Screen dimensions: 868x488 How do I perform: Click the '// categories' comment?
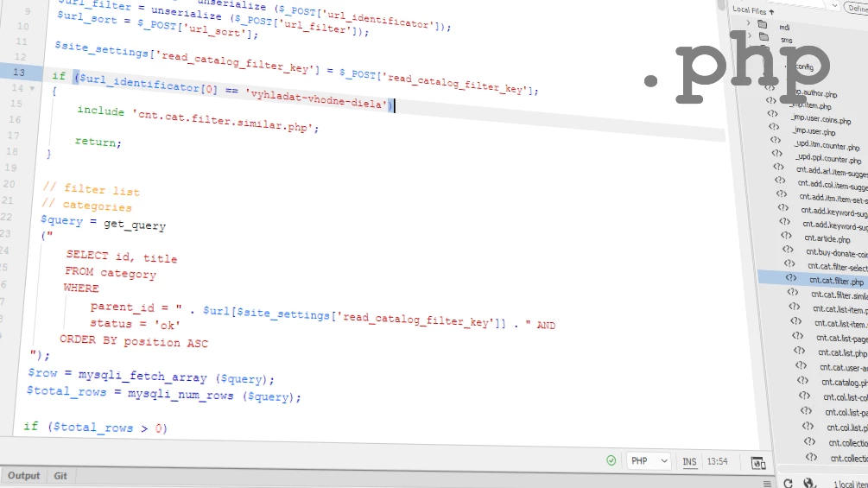[x=87, y=206]
